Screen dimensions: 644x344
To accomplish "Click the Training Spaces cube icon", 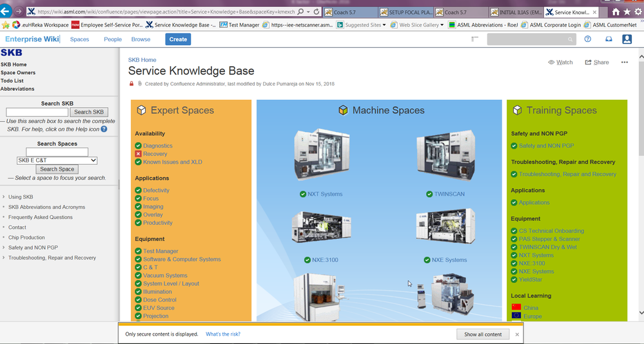I will tap(518, 110).
